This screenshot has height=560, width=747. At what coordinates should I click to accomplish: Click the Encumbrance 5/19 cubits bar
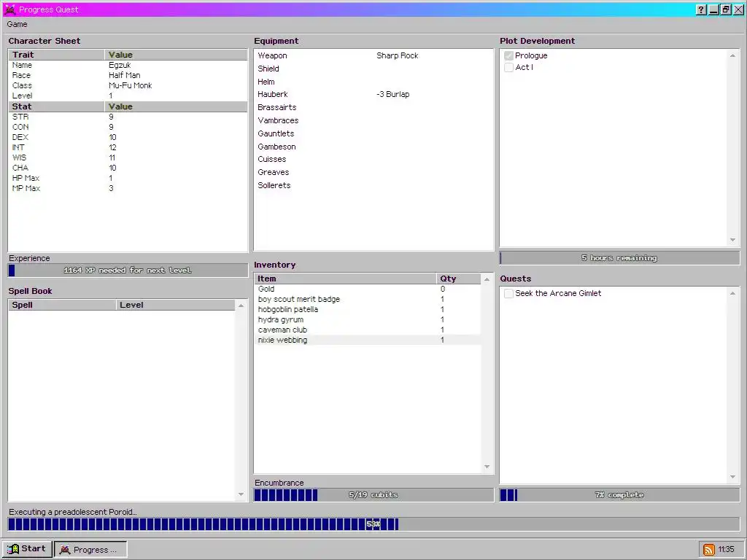coord(374,495)
